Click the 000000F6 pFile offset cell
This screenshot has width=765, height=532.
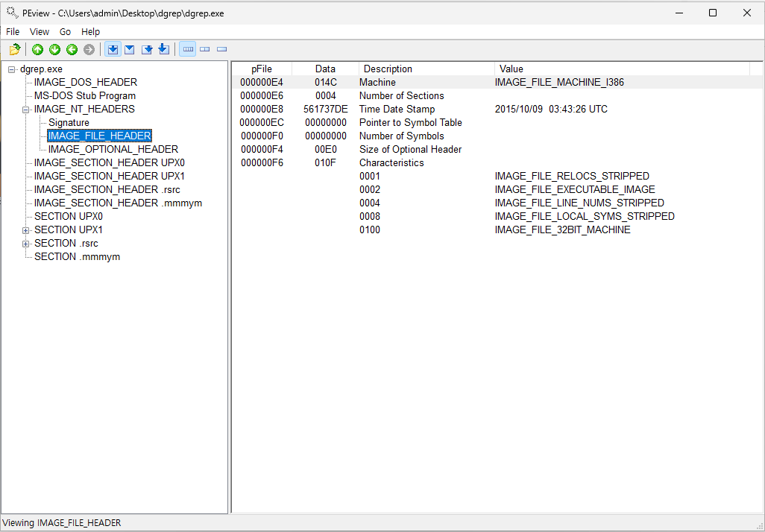click(262, 163)
